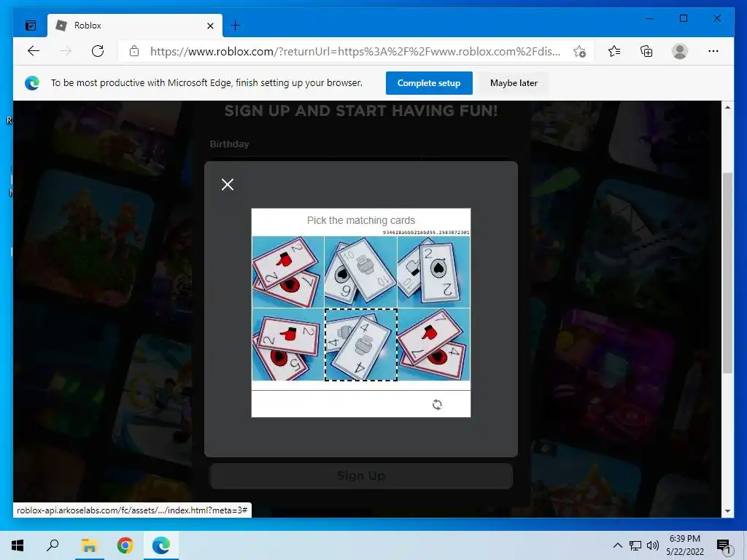Open the Favorites list icon
The width and height of the screenshot is (747, 560).
pos(614,51)
